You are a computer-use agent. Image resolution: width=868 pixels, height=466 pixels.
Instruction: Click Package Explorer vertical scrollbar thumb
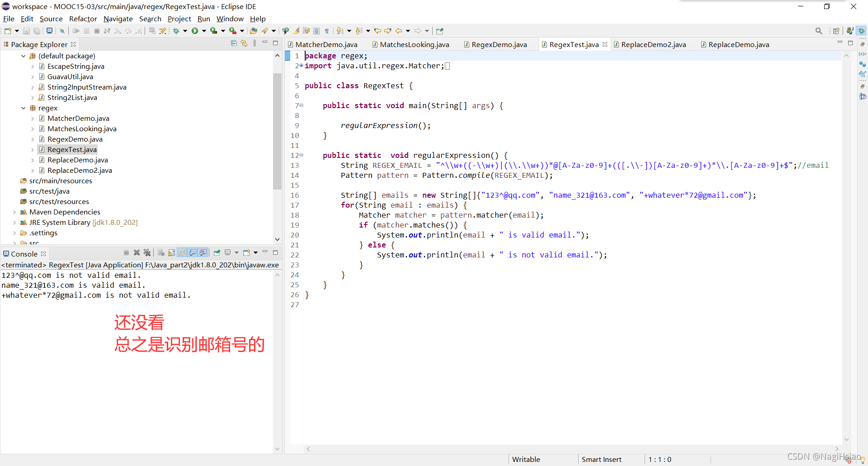coord(277,131)
